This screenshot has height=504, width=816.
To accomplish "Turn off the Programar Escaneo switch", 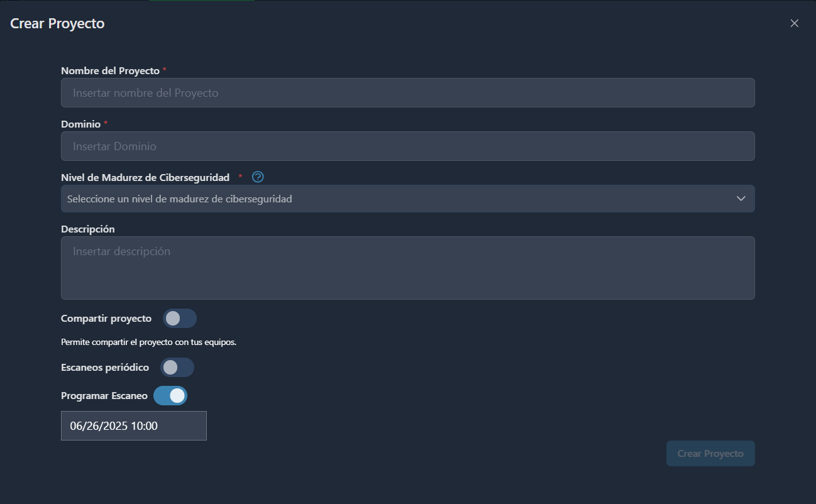I will pos(170,396).
